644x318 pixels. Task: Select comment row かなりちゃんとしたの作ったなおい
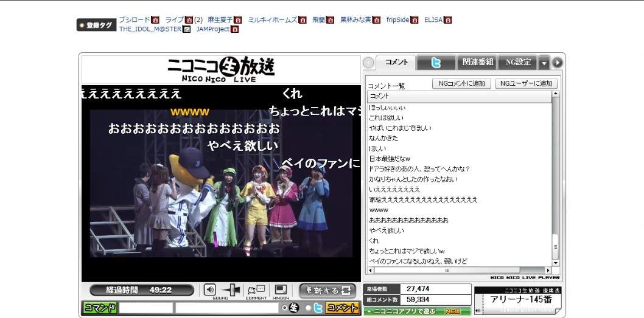460,179
